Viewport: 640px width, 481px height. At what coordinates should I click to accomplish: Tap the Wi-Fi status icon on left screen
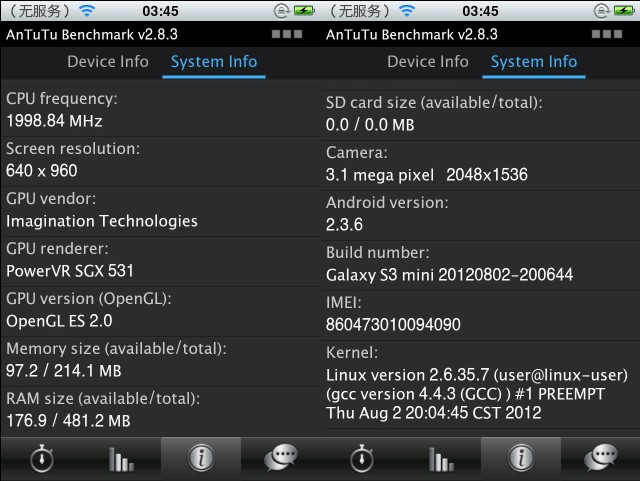click(87, 11)
